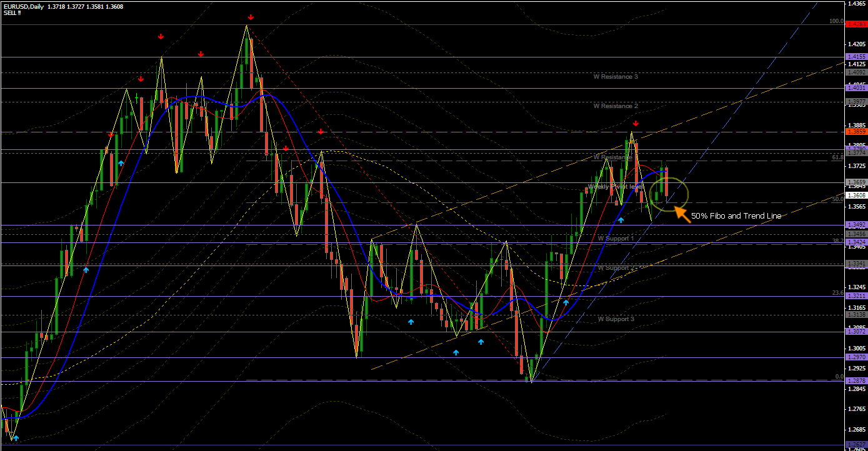Click the red down arrow above the 1.3859 high

(x=636, y=124)
